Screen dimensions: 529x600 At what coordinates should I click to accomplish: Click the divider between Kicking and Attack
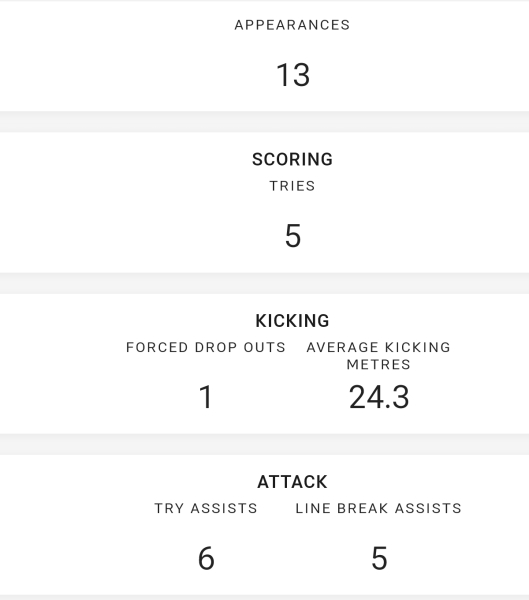[264, 444]
